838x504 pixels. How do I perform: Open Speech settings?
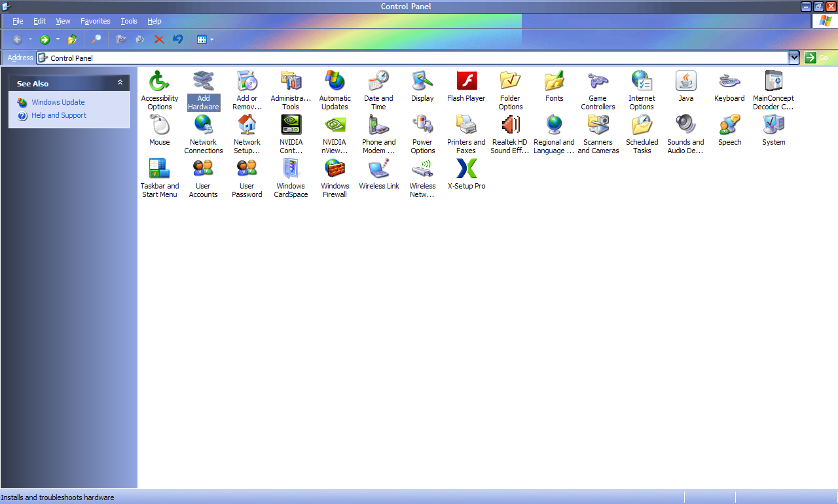pos(729,130)
